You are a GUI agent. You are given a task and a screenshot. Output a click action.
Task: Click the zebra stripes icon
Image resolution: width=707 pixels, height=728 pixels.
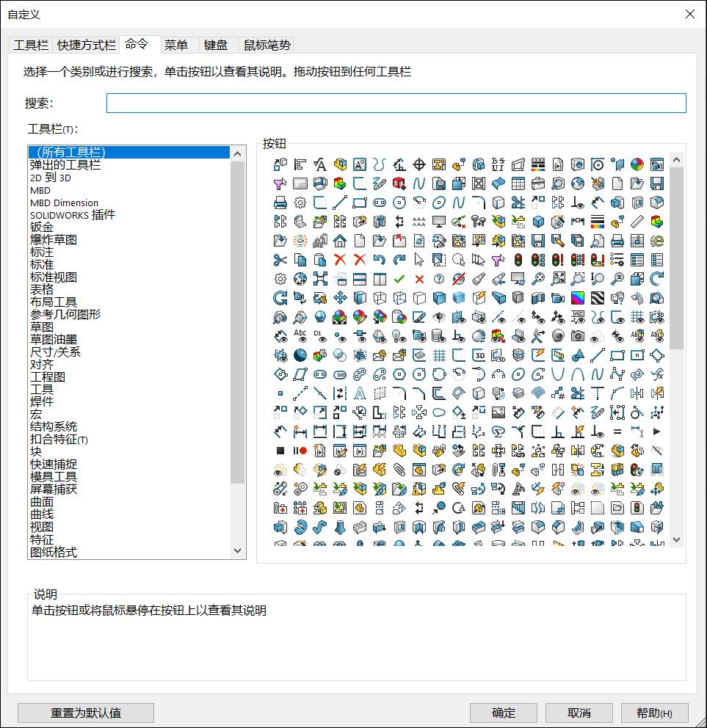[x=598, y=298]
